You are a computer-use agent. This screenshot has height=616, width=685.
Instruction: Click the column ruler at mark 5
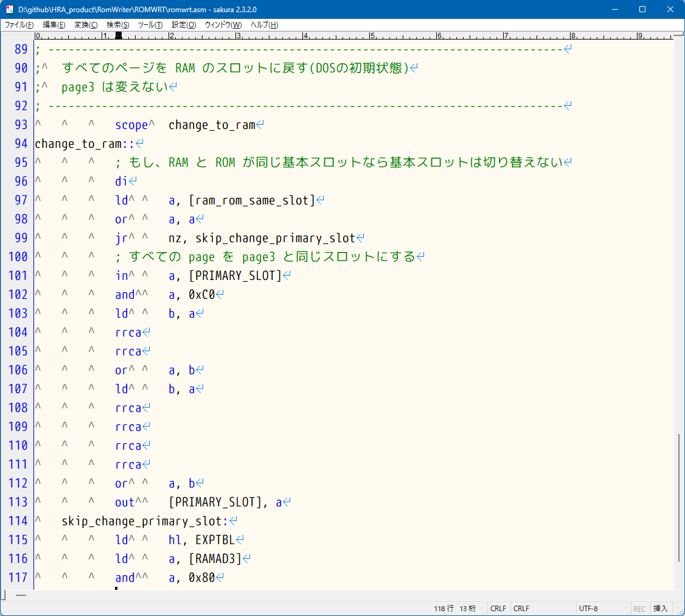372,35
